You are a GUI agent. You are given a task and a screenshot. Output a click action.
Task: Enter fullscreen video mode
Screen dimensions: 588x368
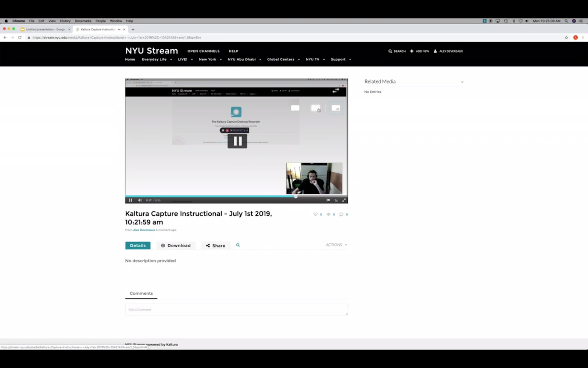[344, 200]
